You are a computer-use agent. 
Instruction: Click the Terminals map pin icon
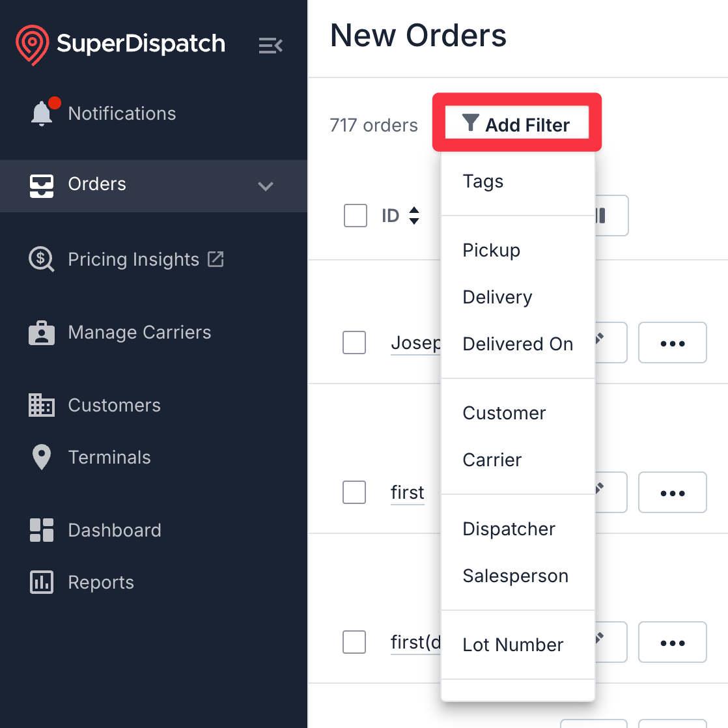41,457
